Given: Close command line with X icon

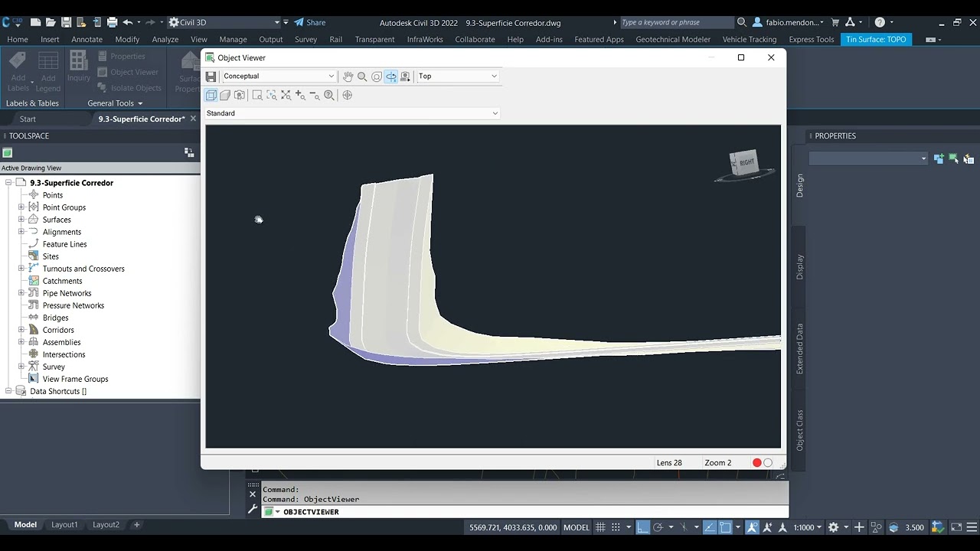Looking at the screenshot, I should [253, 494].
